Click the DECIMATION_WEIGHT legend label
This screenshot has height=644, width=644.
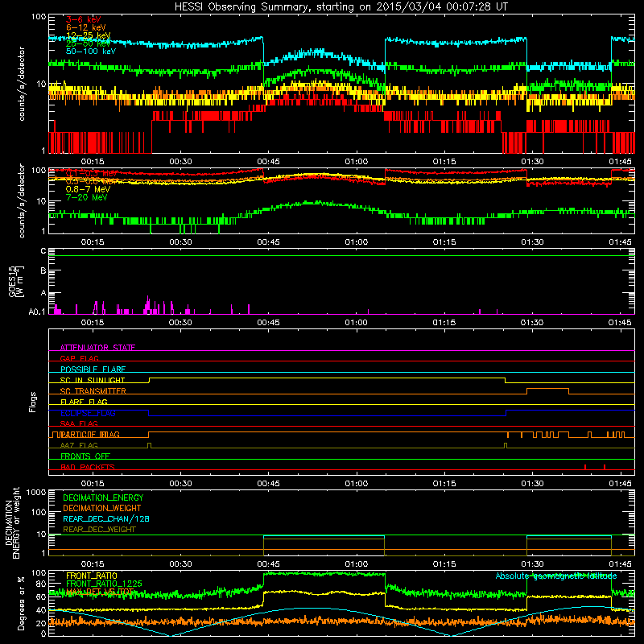click(102, 509)
